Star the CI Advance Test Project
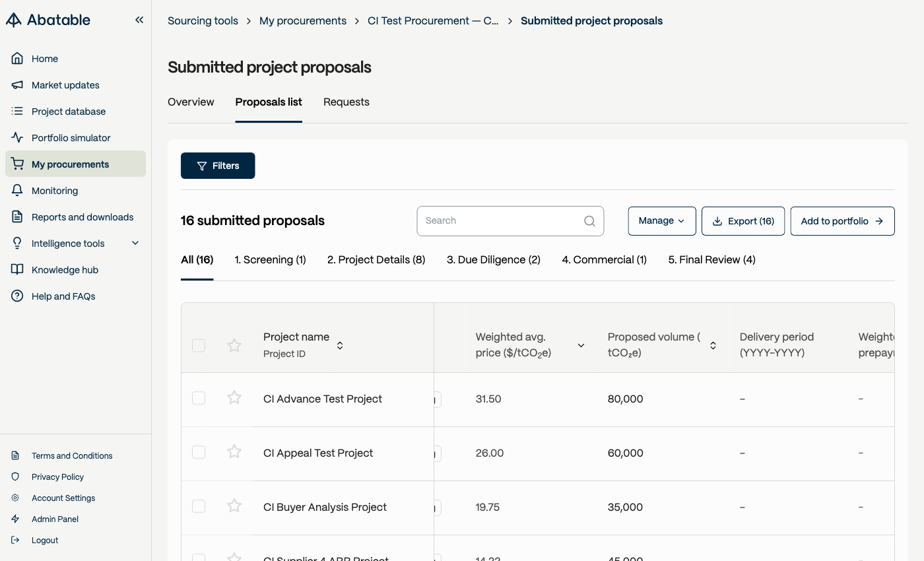The width and height of the screenshot is (924, 561). [x=234, y=397]
